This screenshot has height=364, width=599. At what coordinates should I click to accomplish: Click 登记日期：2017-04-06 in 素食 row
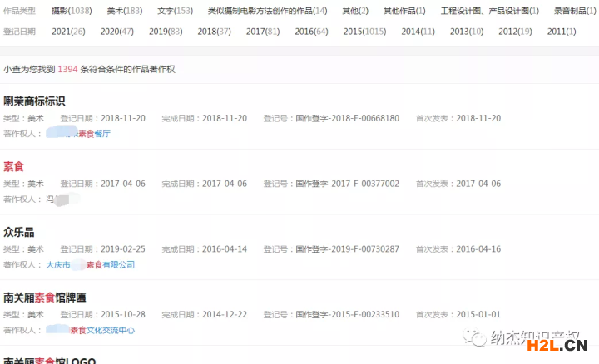(x=103, y=184)
